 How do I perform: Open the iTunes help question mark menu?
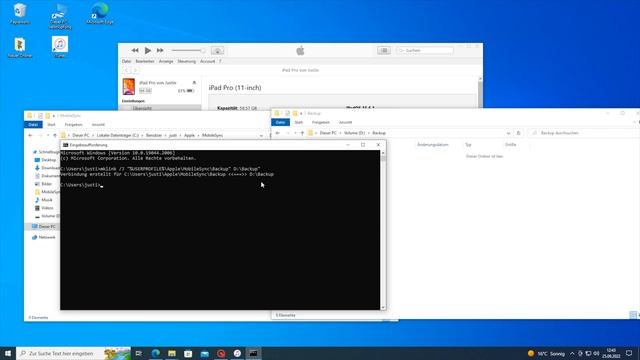click(x=220, y=61)
